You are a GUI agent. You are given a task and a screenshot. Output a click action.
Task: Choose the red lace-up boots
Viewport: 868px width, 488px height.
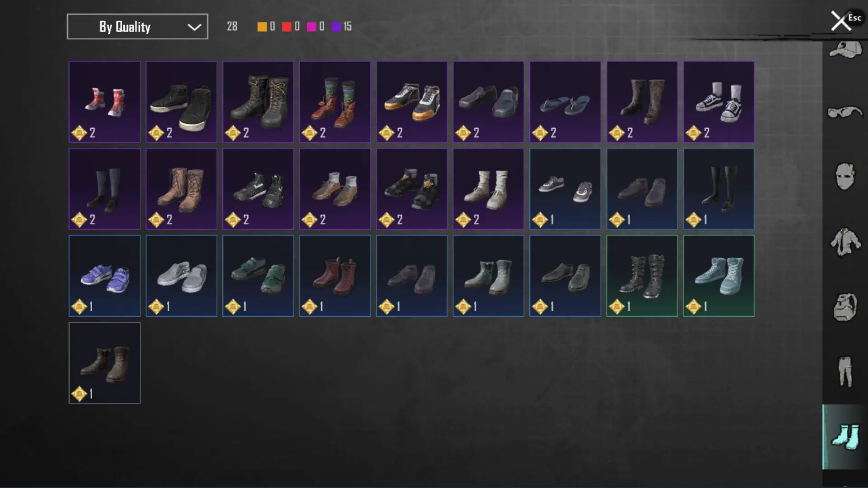coord(335,276)
